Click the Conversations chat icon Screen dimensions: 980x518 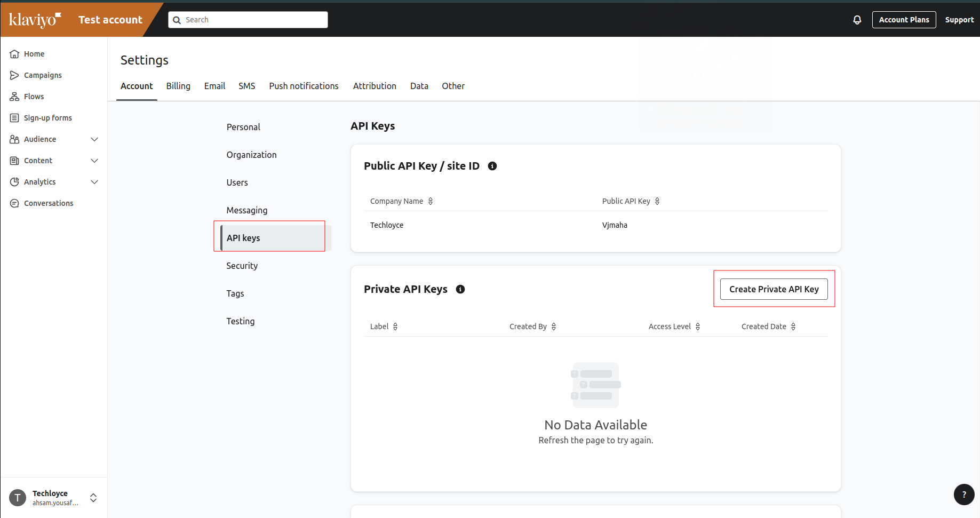(14, 203)
